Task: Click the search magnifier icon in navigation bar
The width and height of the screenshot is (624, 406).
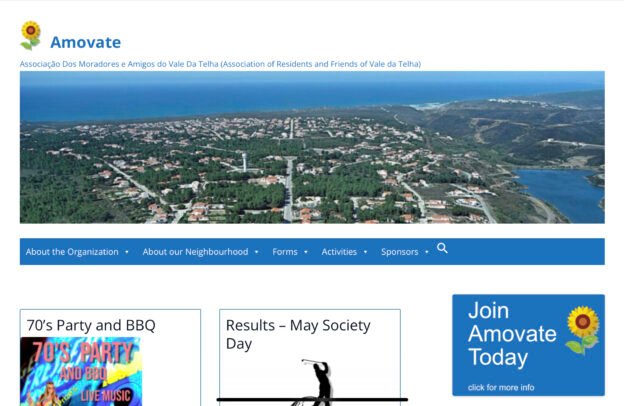Action: pyautogui.click(x=442, y=248)
